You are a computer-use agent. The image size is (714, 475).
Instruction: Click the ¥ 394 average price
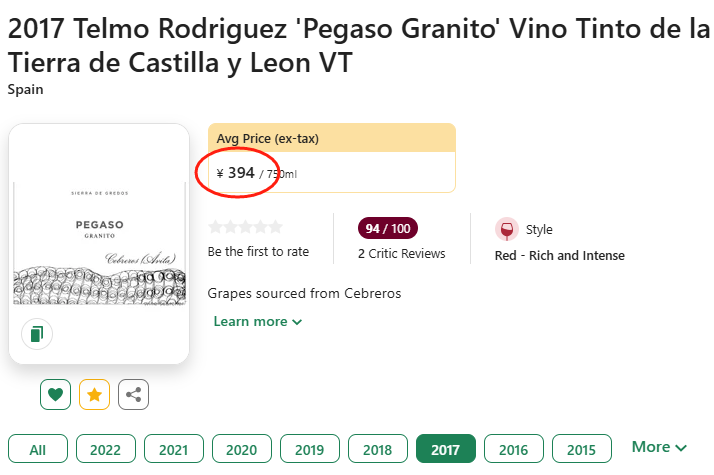[x=236, y=173]
